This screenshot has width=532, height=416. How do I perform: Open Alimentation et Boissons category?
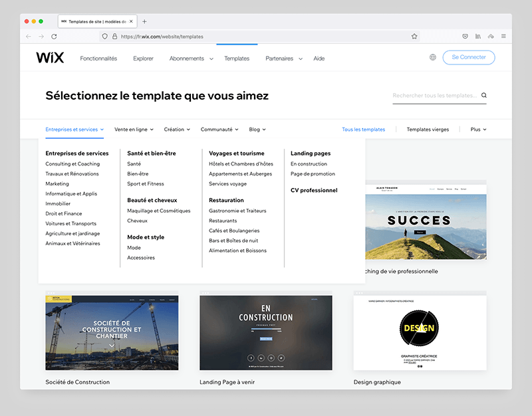pyautogui.click(x=237, y=251)
